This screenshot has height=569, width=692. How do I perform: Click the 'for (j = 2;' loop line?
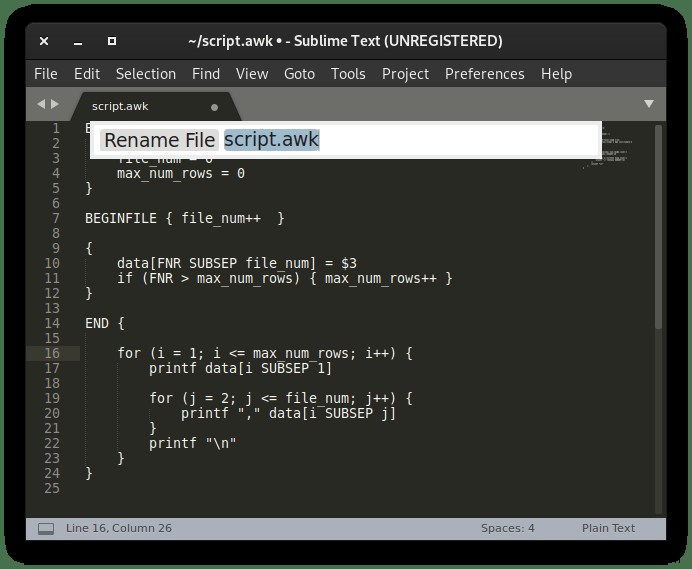click(281, 399)
